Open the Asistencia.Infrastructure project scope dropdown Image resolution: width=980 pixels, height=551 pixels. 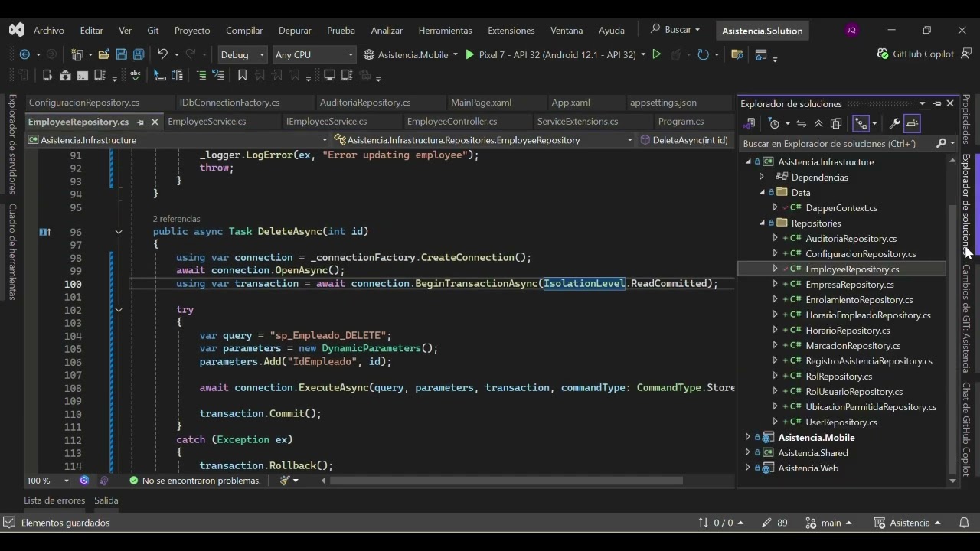178,140
